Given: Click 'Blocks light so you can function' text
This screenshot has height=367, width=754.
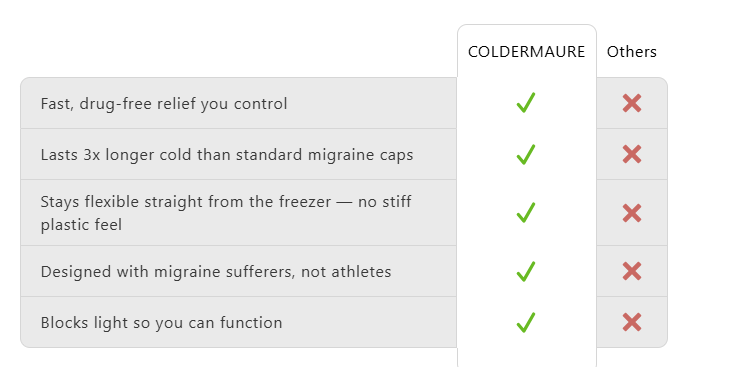Looking at the screenshot, I should click(x=162, y=322).
